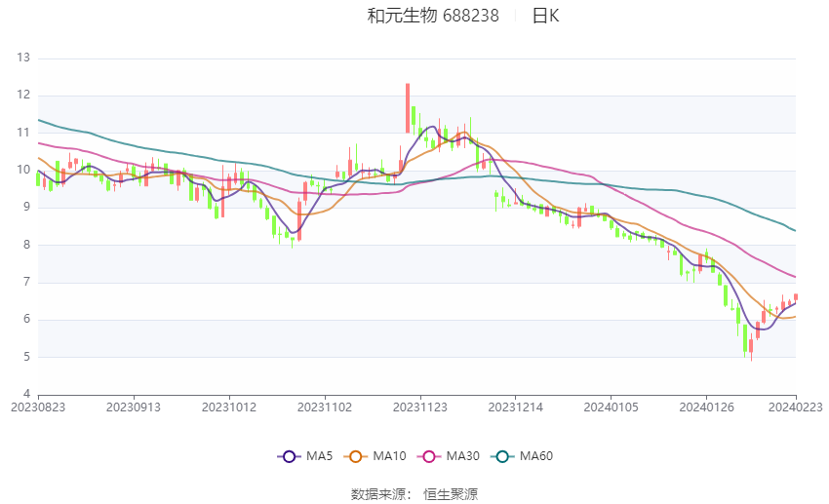This screenshot has width=829, height=504.
Task: Select the last red candlestick at 20240223
Action: pyautogui.click(x=796, y=297)
